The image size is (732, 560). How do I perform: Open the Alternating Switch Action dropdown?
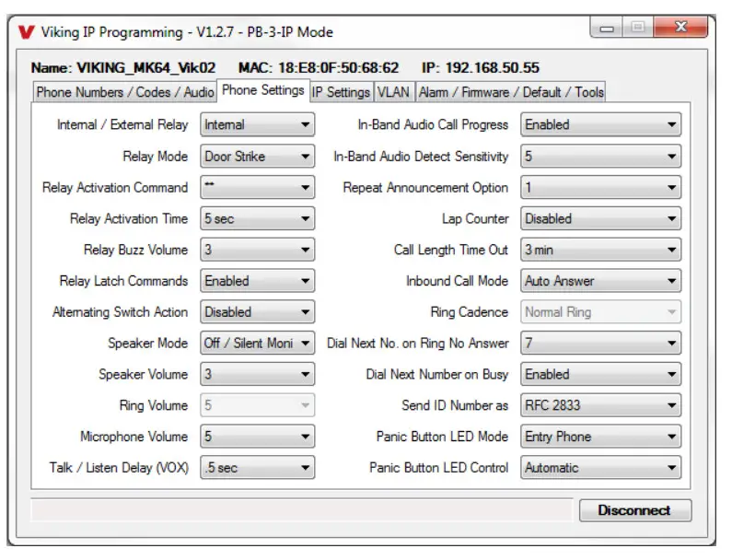pyautogui.click(x=257, y=312)
